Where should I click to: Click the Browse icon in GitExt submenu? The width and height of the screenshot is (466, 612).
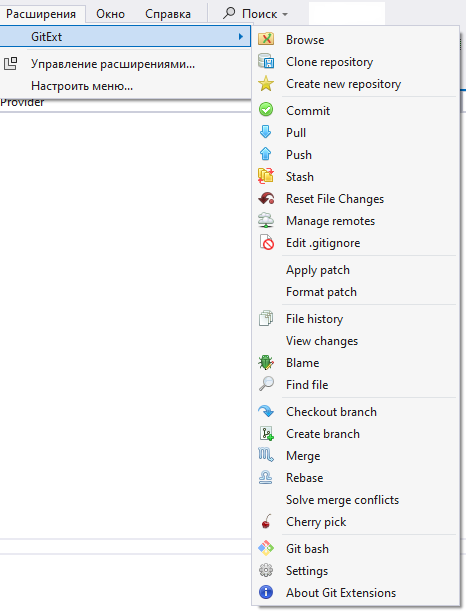click(x=266, y=39)
